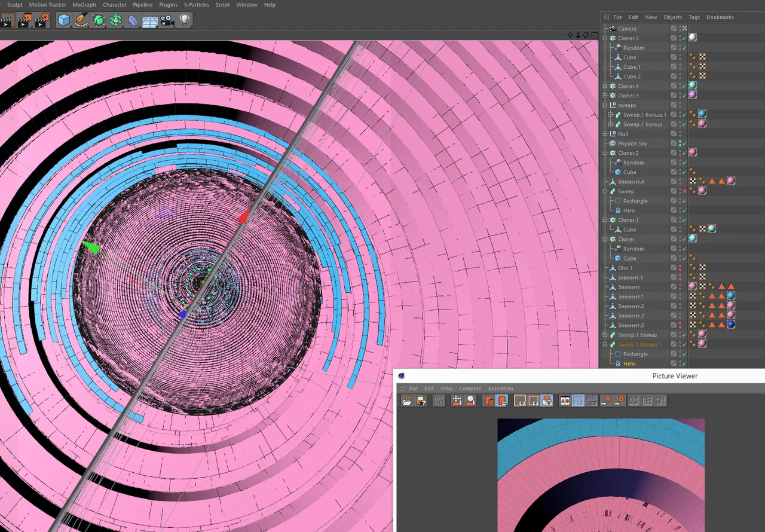Open Object Manager Bookmarks menu
The width and height of the screenshot is (765, 532).
720,17
